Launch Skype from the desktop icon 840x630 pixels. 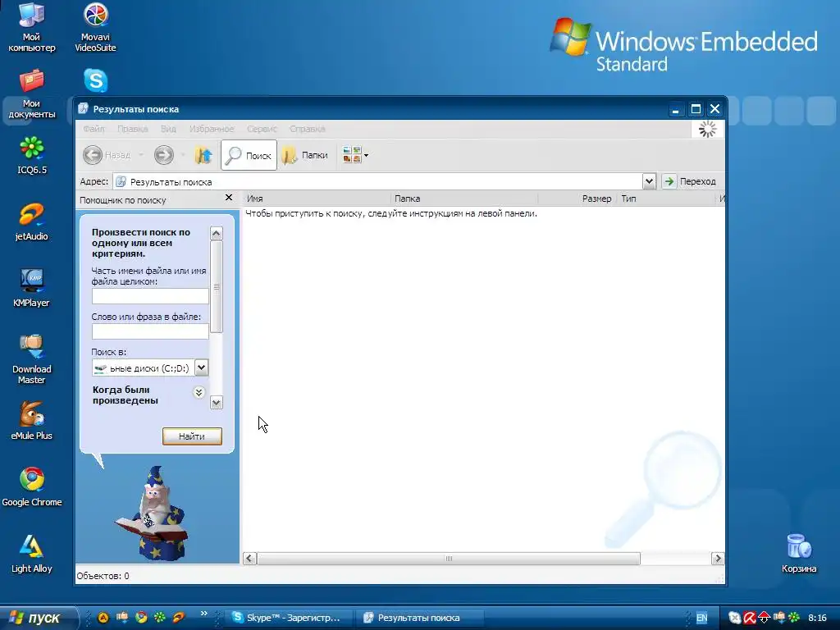(95, 81)
